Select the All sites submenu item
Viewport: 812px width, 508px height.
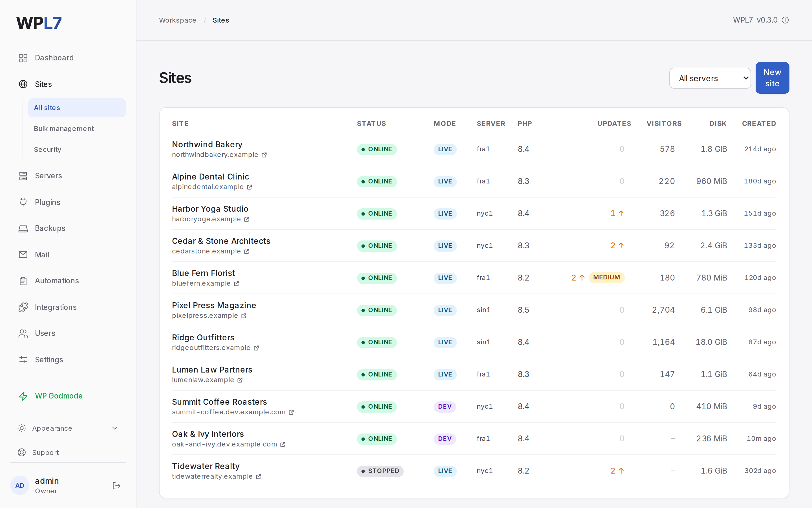(x=77, y=108)
